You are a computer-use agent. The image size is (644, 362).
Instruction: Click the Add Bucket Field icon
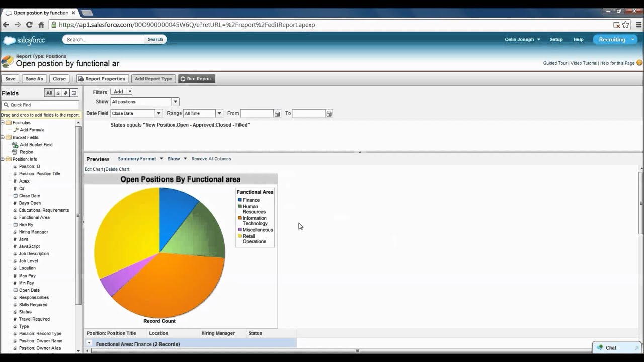[x=16, y=145]
